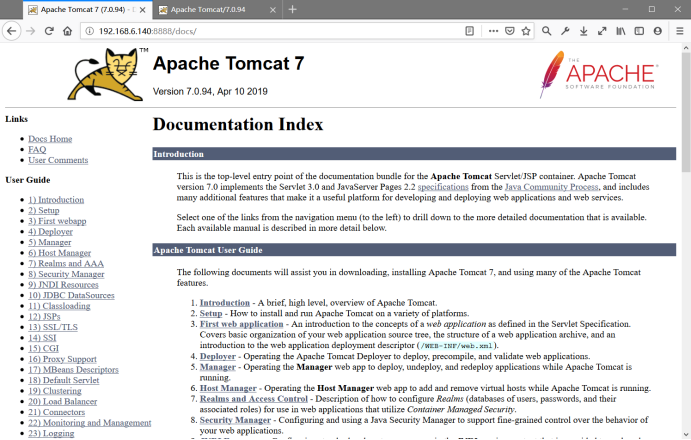Open a new browser tab
Screen dimensions: 691x440
coord(293,9)
